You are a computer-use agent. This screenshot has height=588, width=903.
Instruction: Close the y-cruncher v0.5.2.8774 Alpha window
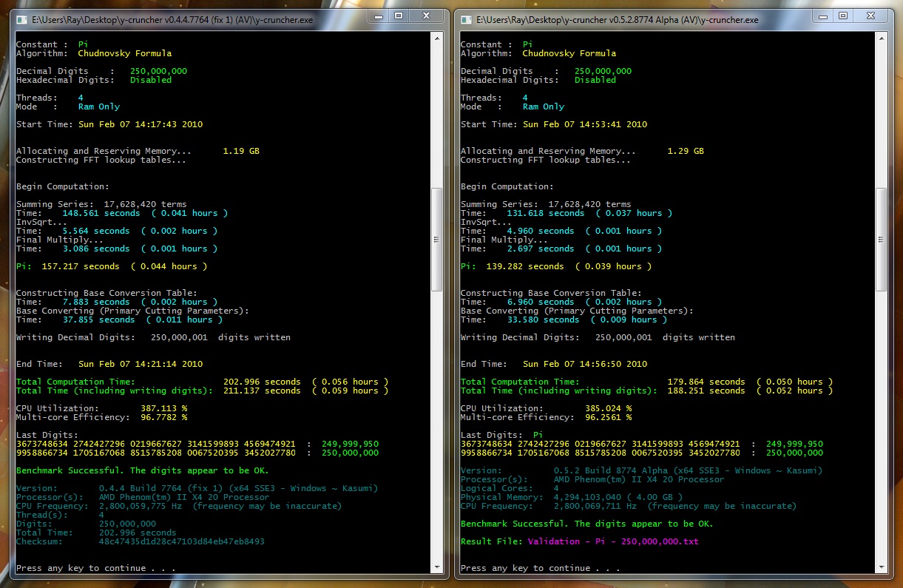(872, 16)
